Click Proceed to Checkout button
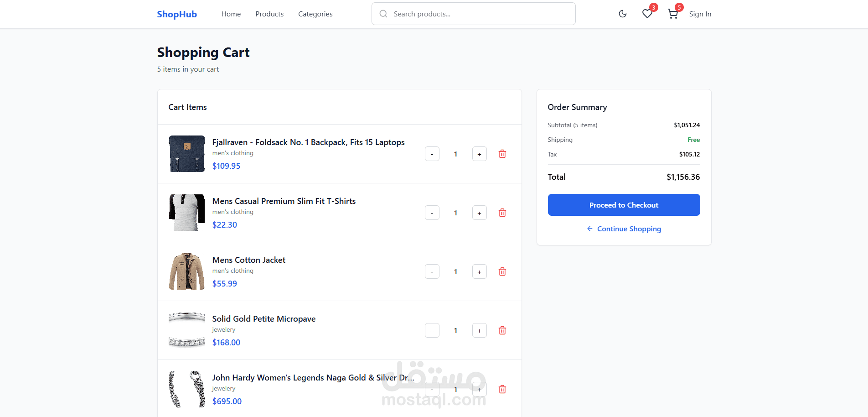This screenshot has height=417, width=868. [x=624, y=205]
